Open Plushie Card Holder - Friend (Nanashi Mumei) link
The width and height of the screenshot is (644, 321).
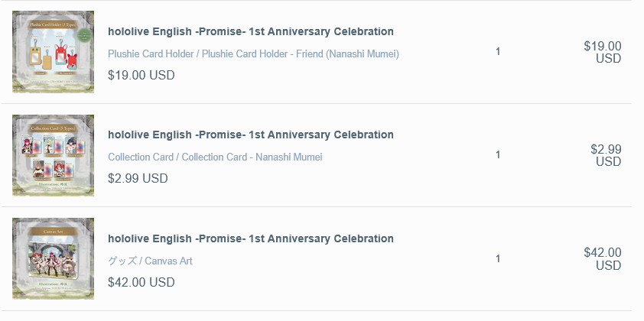[x=253, y=53]
